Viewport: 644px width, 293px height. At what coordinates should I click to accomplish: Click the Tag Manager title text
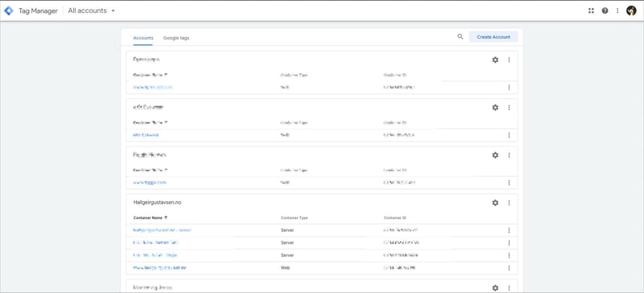click(38, 11)
